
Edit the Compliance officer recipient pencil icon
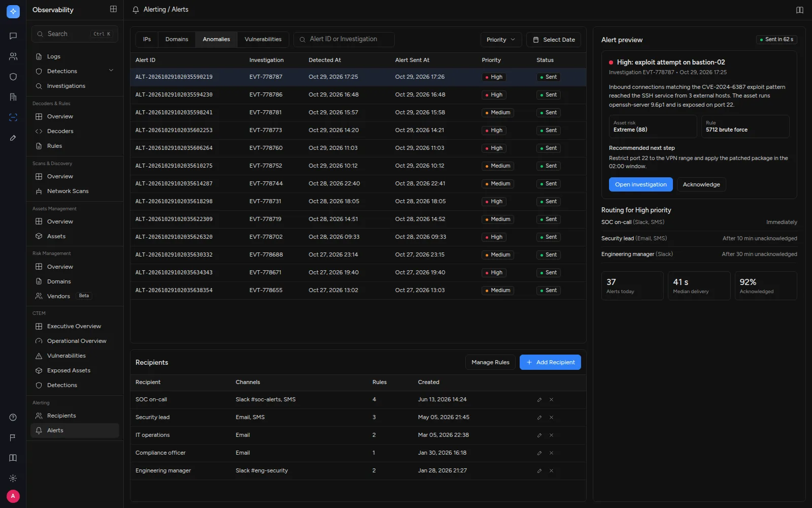click(x=539, y=453)
